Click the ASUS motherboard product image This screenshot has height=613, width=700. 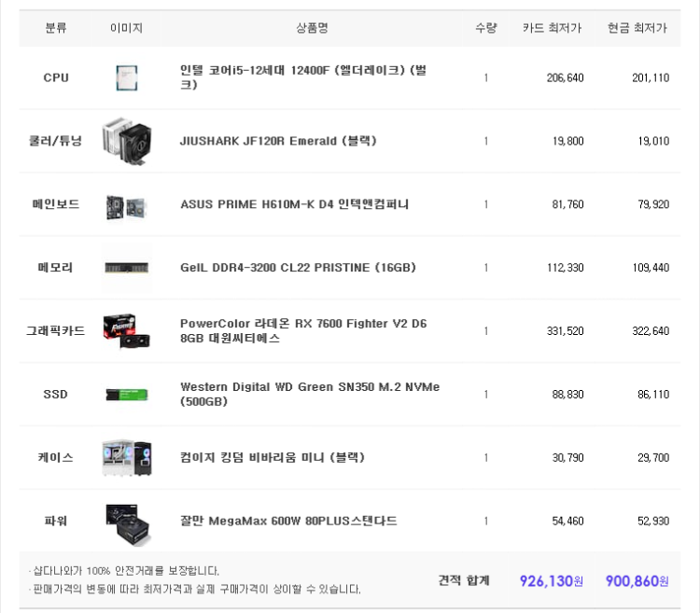point(126,204)
